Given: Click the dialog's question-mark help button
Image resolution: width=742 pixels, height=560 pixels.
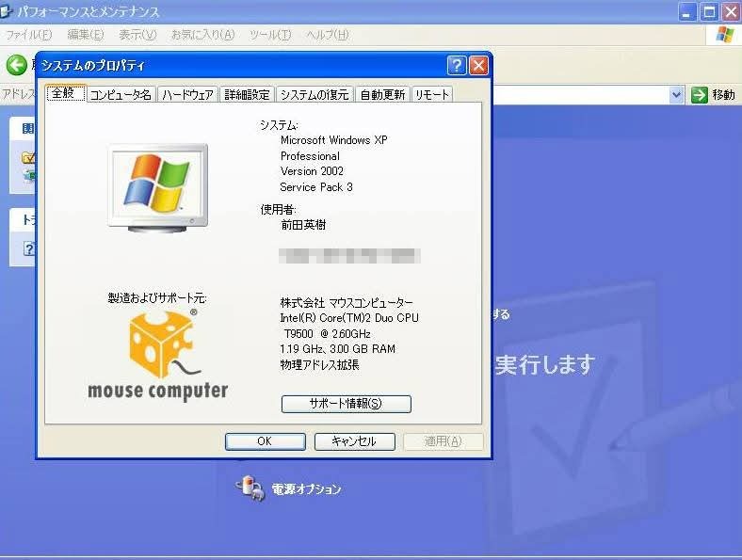Looking at the screenshot, I should pos(457,65).
